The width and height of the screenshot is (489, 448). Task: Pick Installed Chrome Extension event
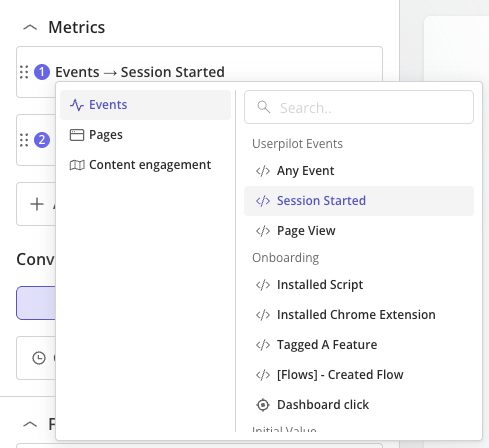359,315
